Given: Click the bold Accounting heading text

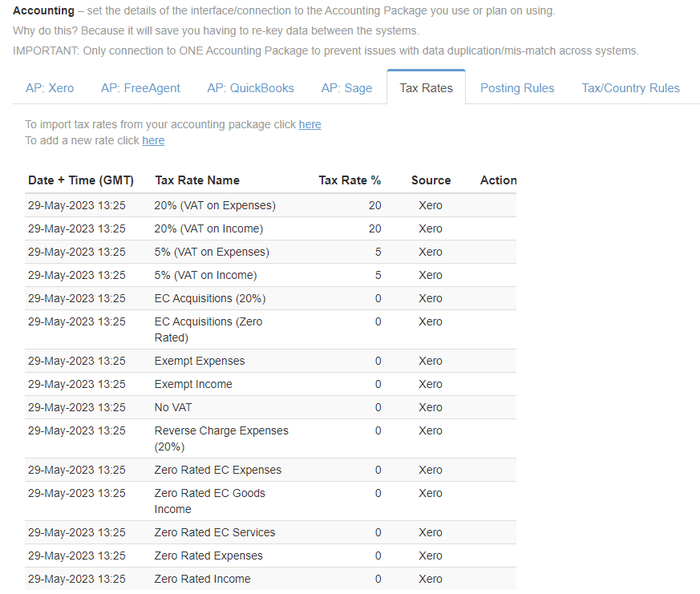Looking at the screenshot, I should click(44, 10).
